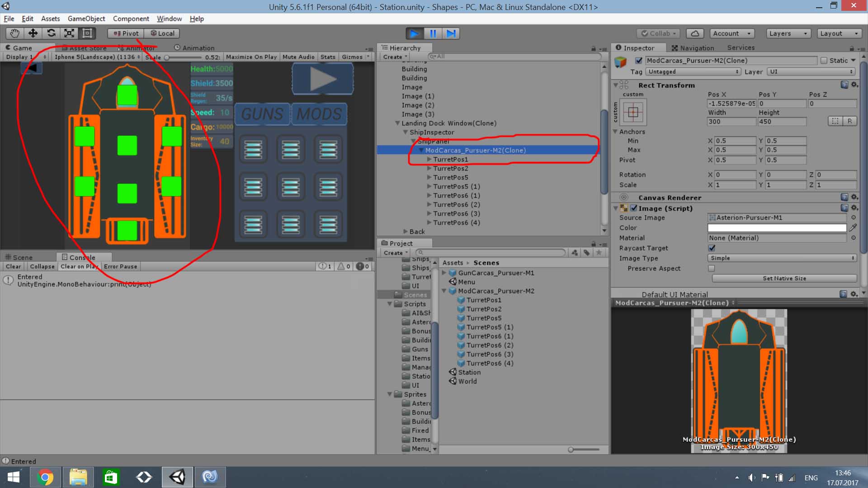Click Set Native Size button in Inspector

[x=783, y=278]
